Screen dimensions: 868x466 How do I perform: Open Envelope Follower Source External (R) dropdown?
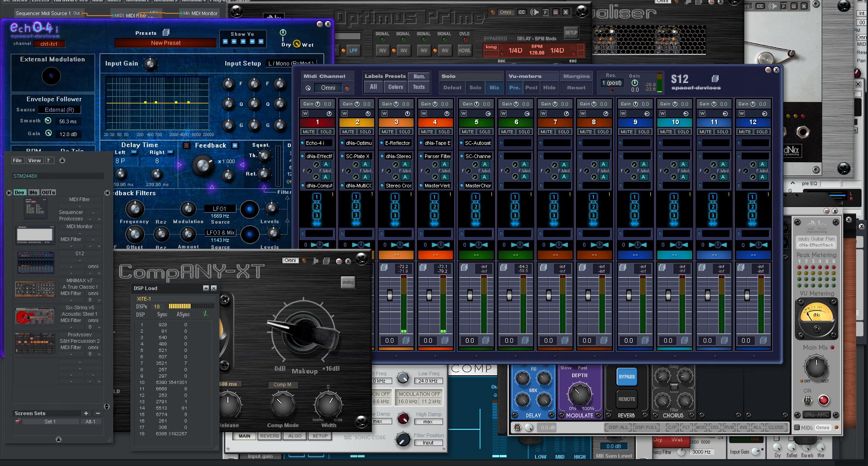pos(60,110)
